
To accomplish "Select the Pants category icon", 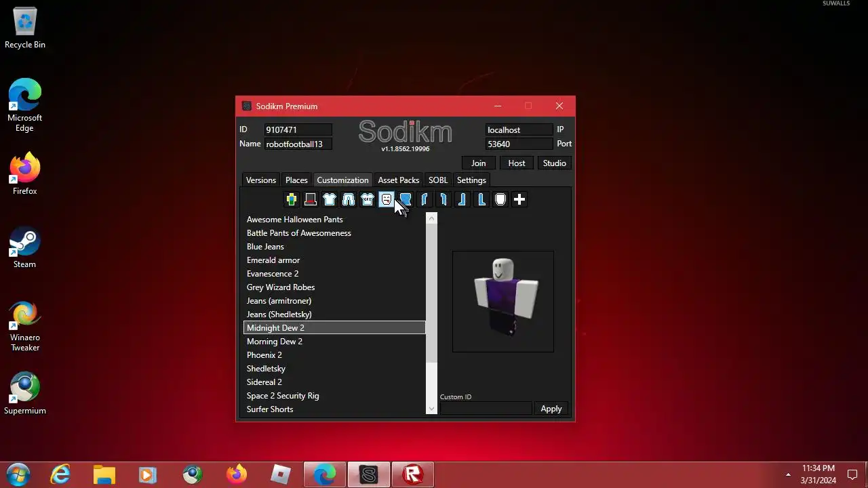I will 349,199.
